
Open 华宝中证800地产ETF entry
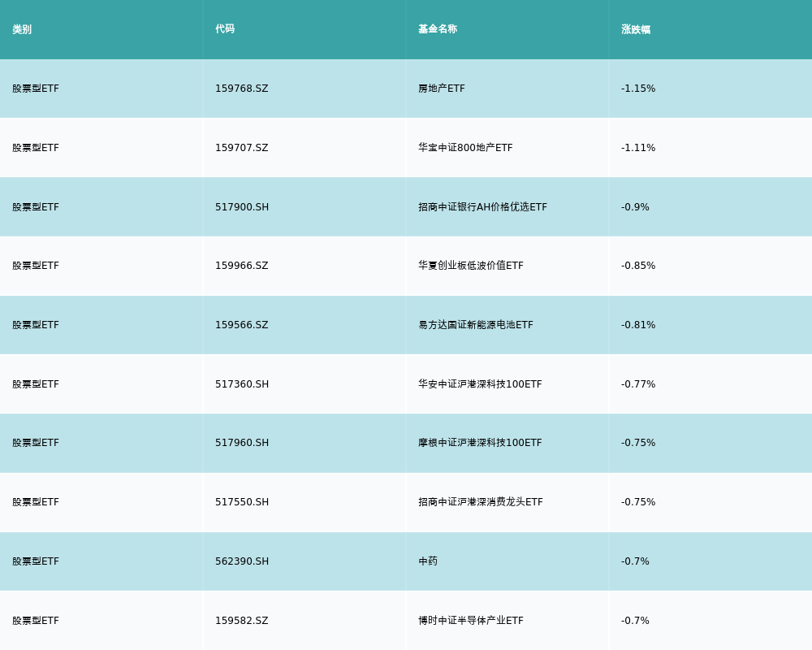[x=465, y=148]
